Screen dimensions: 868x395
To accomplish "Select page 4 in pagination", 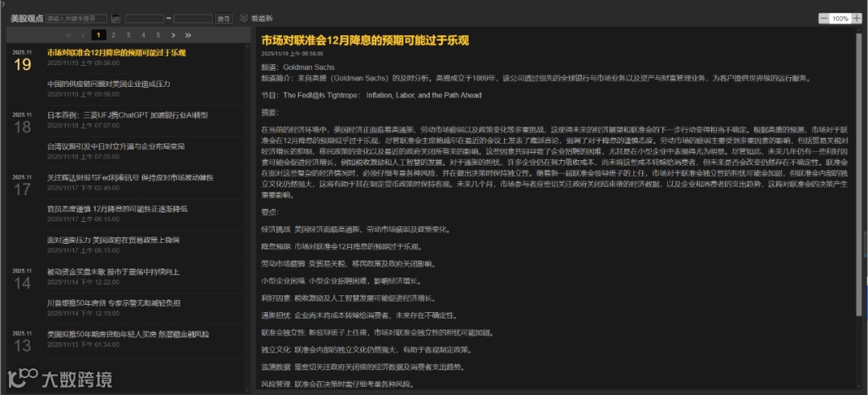I will [143, 35].
